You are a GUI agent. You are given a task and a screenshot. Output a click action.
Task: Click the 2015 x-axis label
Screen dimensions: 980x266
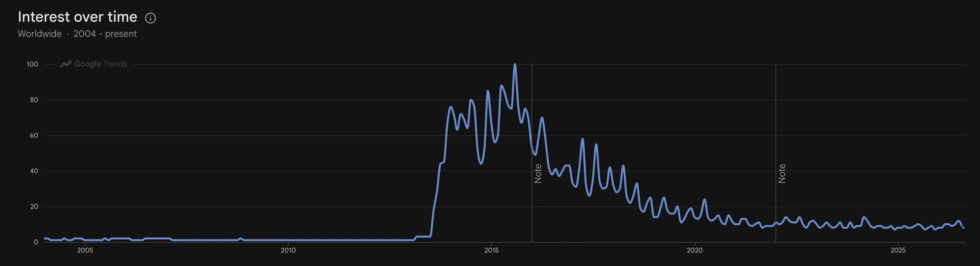492,250
